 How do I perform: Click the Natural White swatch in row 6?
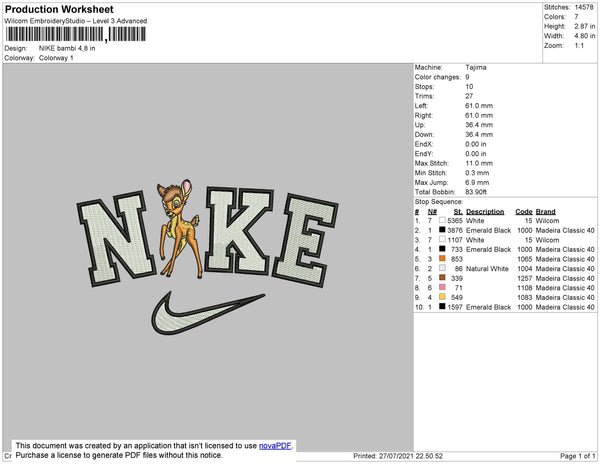[x=442, y=268]
